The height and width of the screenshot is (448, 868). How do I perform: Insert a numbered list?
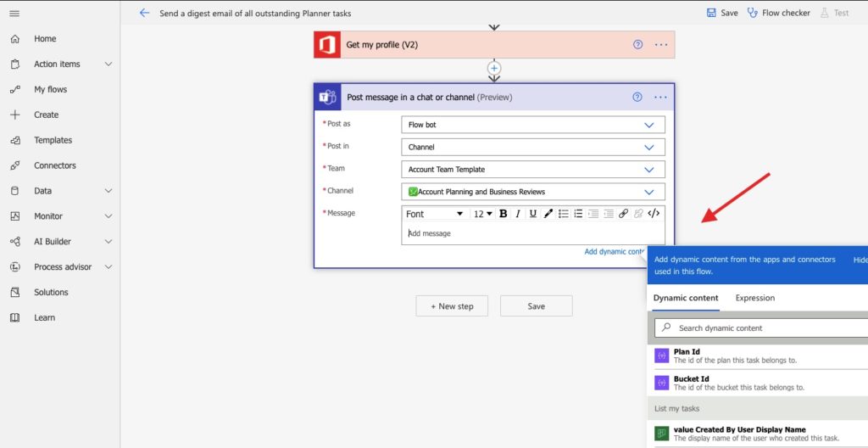(578, 214)
